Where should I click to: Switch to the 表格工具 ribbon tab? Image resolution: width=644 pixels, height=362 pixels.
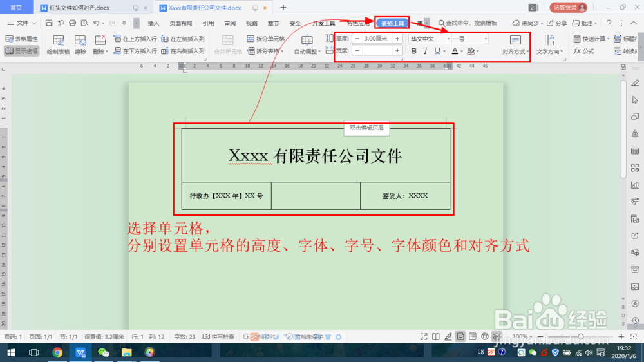392,23
